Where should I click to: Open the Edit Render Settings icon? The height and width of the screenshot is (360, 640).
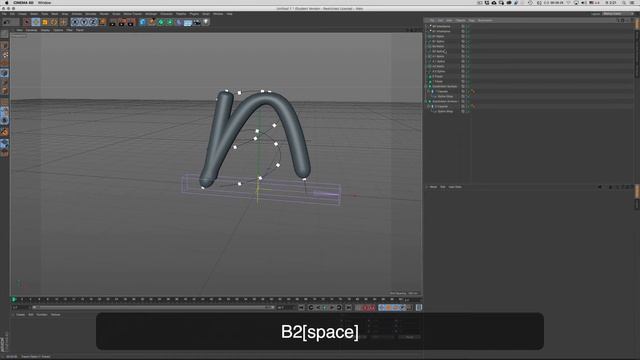[131, 22]
